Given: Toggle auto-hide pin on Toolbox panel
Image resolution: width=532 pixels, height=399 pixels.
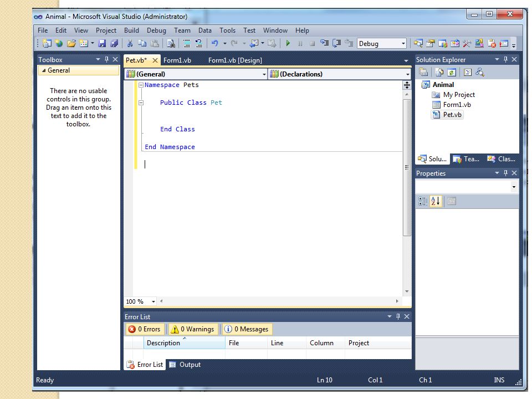Looking at the screenshot, I should coord(106,59).
